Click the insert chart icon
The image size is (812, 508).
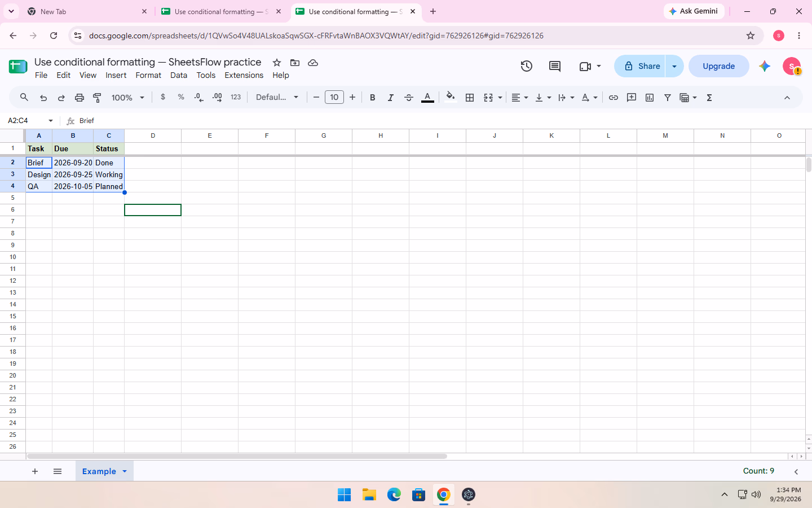tap(650, 98)
